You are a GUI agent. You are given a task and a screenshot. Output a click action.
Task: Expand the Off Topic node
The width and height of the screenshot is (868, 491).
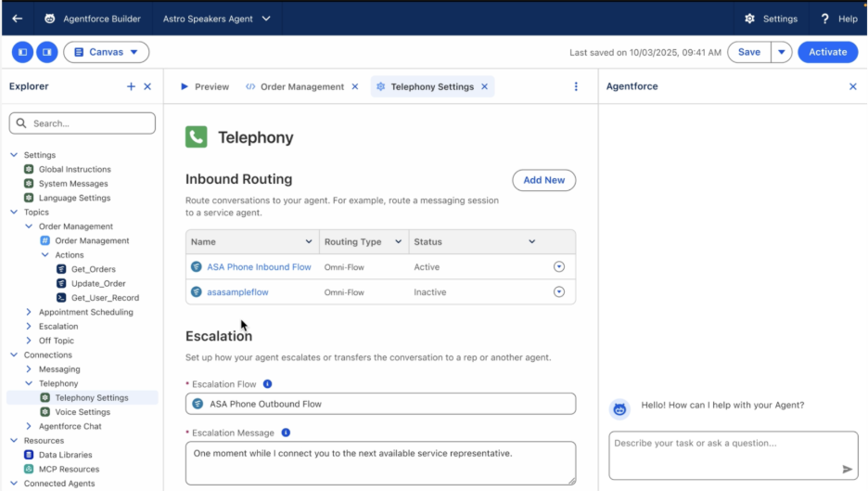[x=29, y=341]
